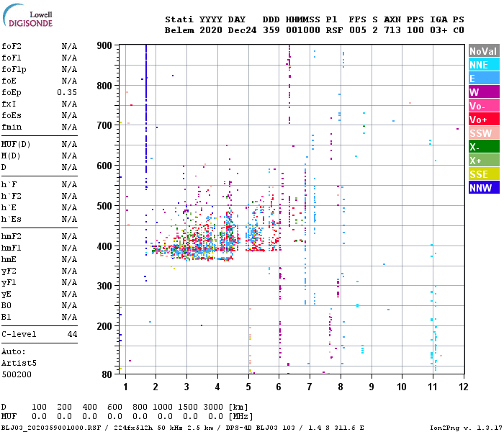
Task: Click the foEp value 0.35
Action: (x=67, y=92)
